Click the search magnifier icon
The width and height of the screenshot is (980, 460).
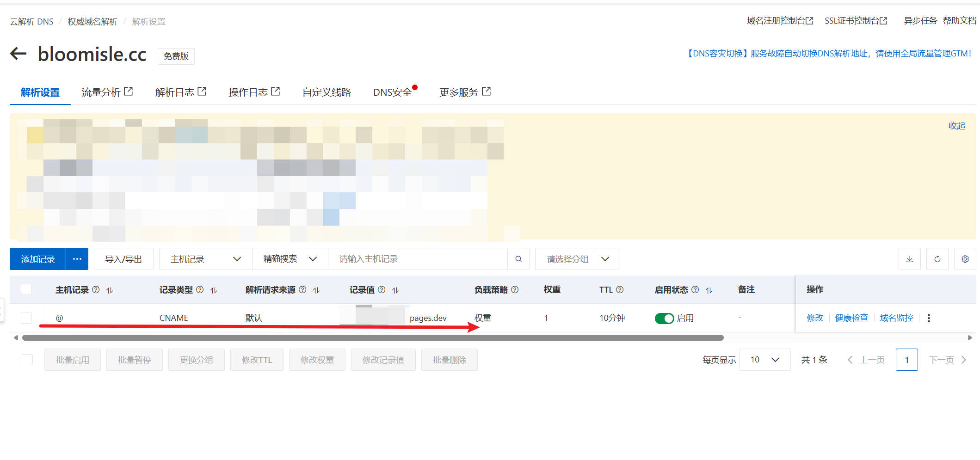518,259
